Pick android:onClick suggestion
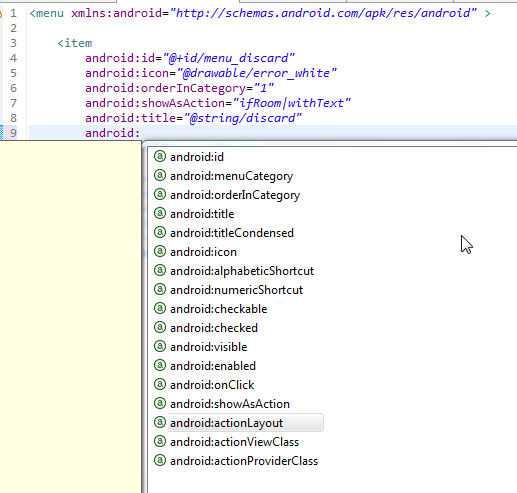 212,385
